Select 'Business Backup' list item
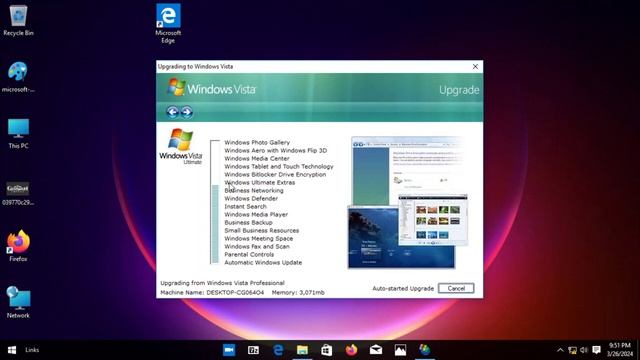The height and width of the screenshot is (360, 640). pos(248,222)
